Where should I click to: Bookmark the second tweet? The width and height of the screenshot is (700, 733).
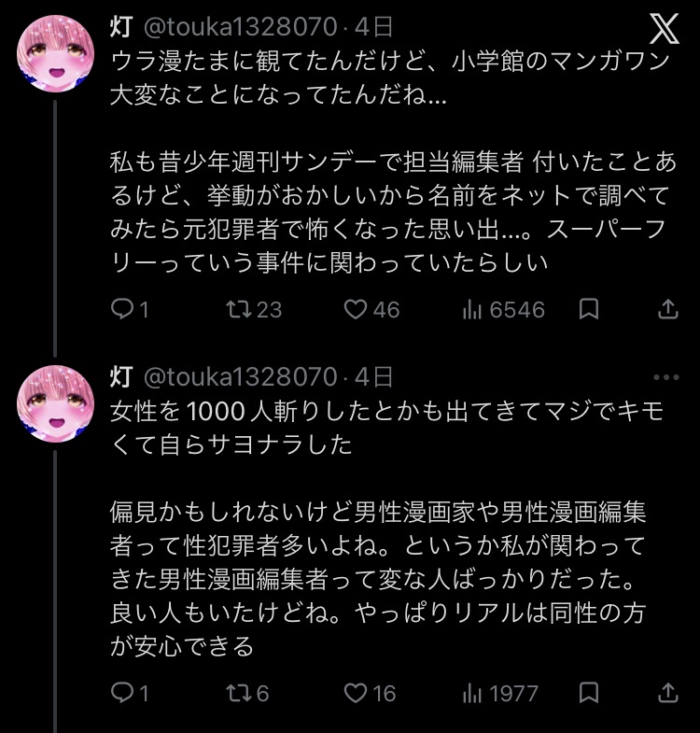[589, 693]
